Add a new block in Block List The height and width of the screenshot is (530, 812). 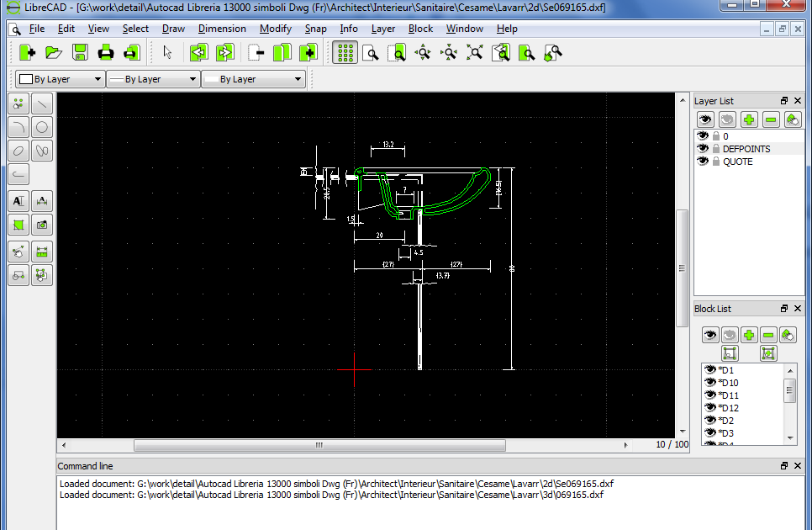coord(749,335)
